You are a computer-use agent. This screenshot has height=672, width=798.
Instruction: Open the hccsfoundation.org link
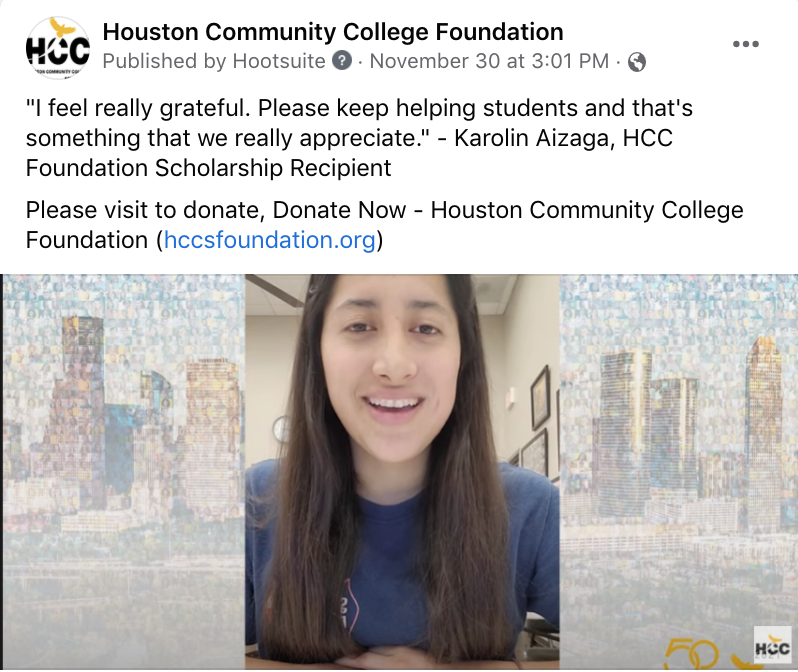[269, 240]
